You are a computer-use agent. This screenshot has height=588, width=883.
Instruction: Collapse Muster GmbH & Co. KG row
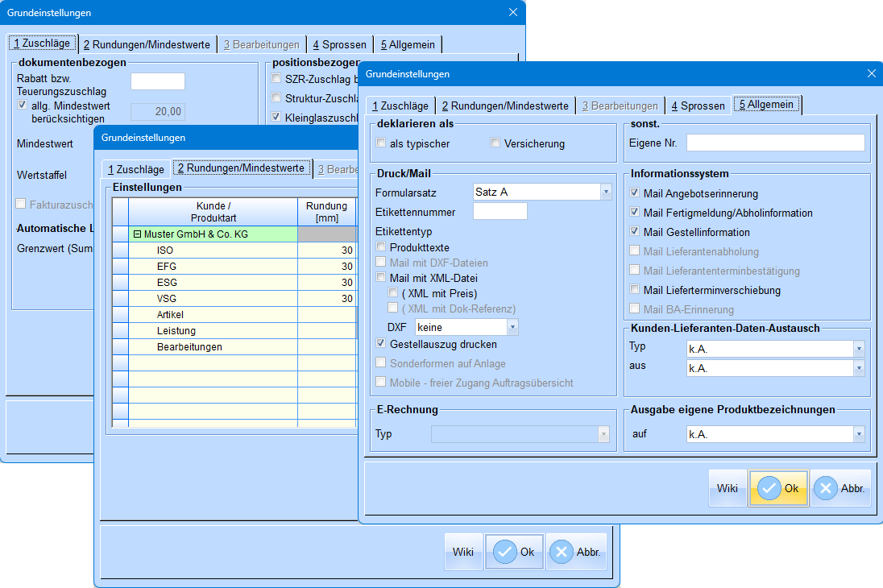[137, 234]
